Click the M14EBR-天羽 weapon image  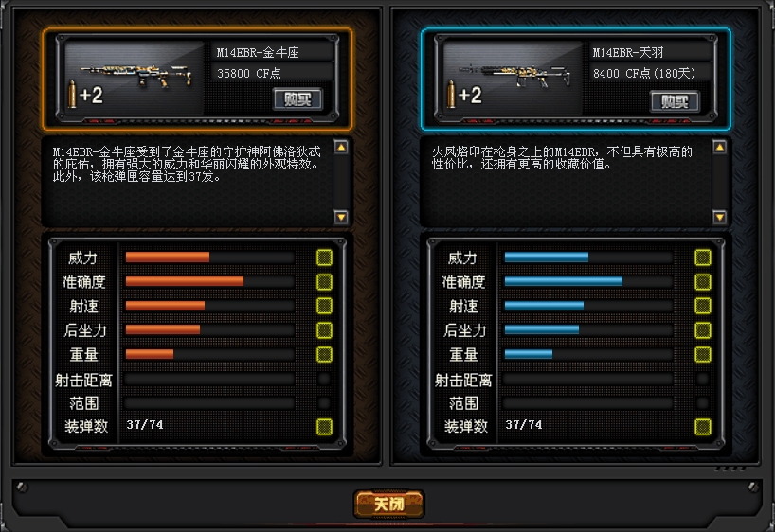pos(514,75)
